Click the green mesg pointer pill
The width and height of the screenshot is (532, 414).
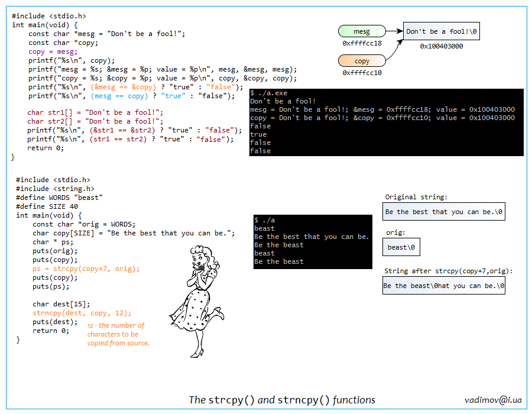pos(362,31)
